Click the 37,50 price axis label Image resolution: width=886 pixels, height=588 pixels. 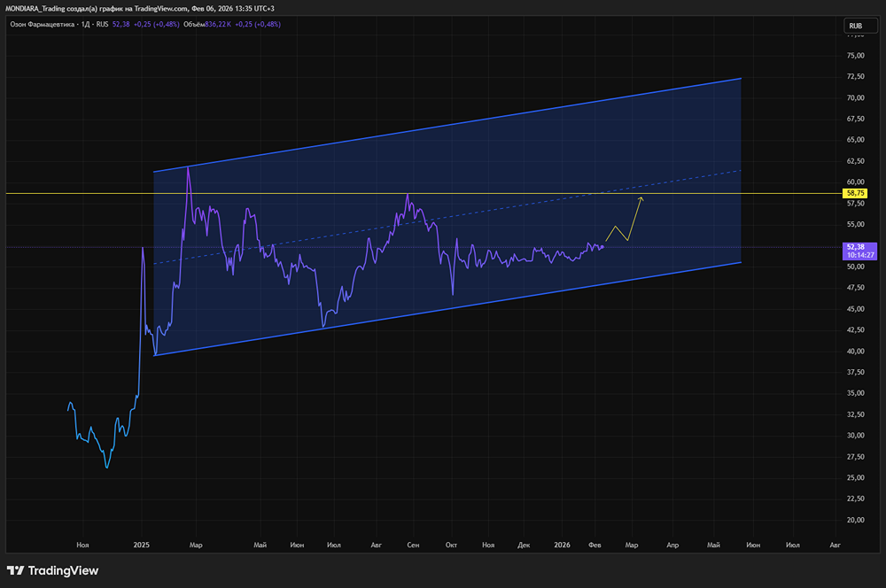pos(856,372)
